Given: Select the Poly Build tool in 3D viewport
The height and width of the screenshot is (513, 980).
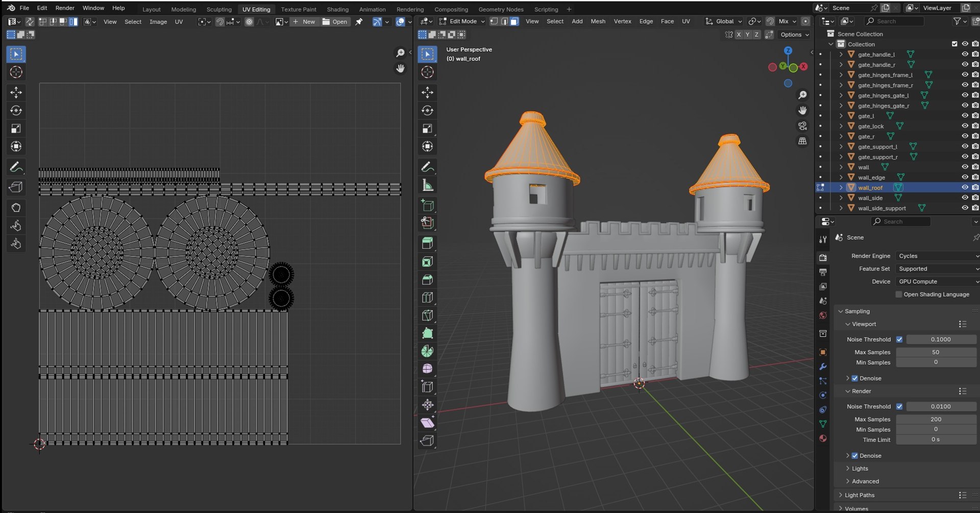Looking at the screenshot, I should click(x=427, y=333).
